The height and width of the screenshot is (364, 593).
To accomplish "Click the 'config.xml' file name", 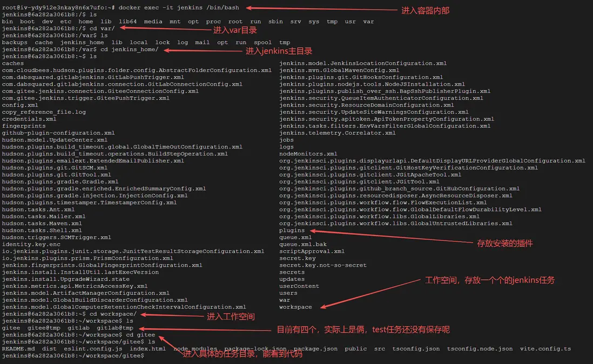I will 20,105.
